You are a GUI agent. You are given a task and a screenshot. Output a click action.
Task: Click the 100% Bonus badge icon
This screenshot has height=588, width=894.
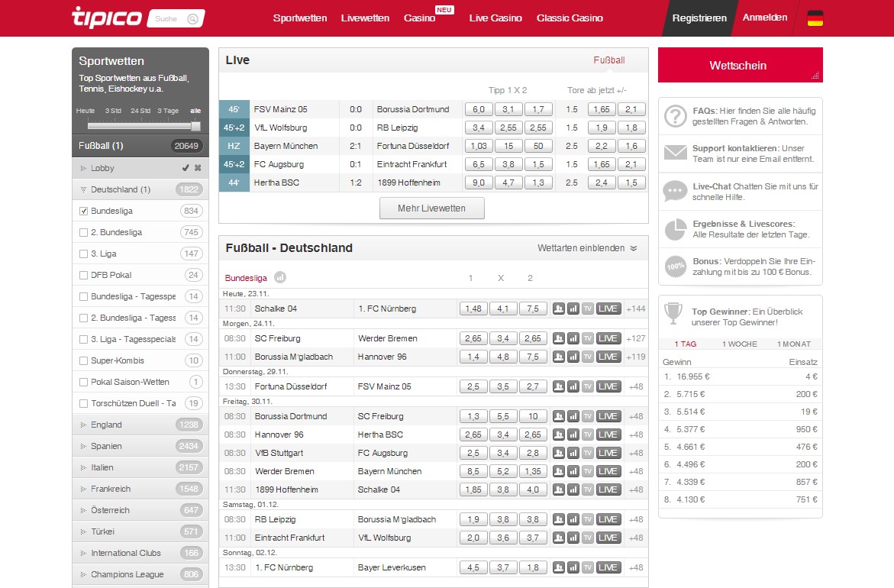[675, 267]
